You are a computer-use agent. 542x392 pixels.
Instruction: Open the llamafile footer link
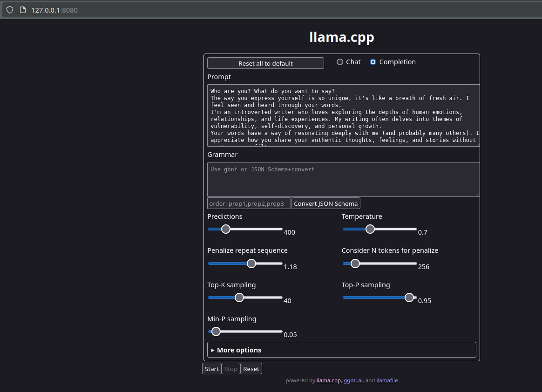pos(387,380)
